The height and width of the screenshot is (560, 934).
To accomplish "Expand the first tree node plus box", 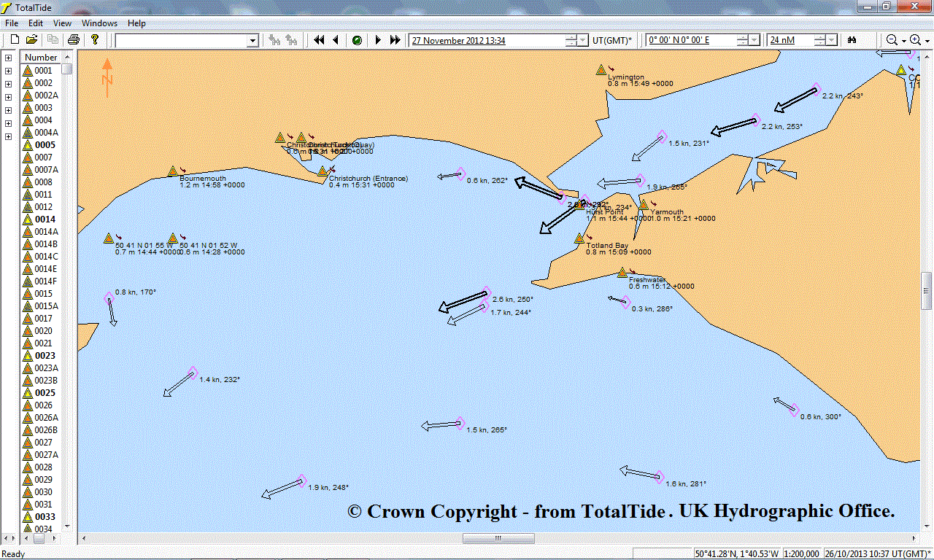I will pos(9,58).
